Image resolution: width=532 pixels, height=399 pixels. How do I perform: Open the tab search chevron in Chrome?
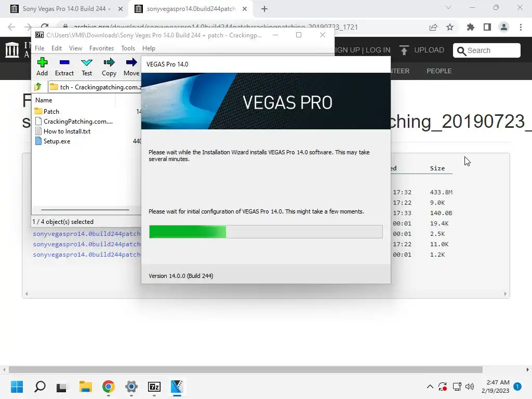point(448,7)
